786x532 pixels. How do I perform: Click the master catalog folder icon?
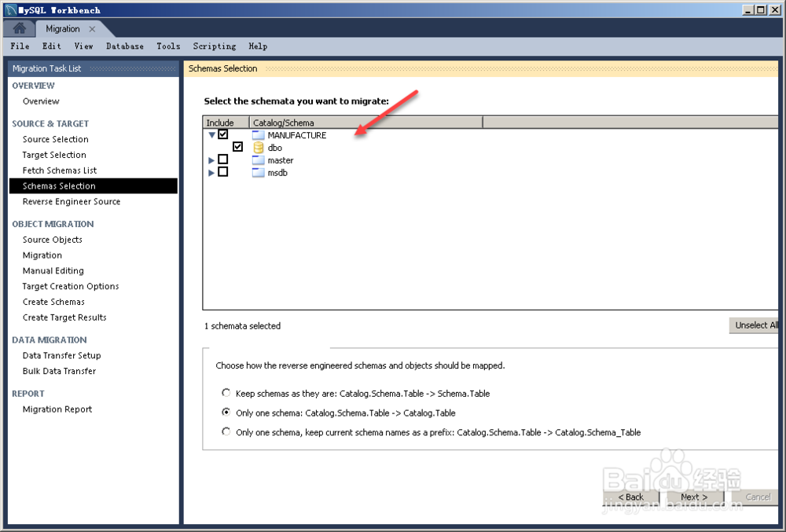pos(258,160)
